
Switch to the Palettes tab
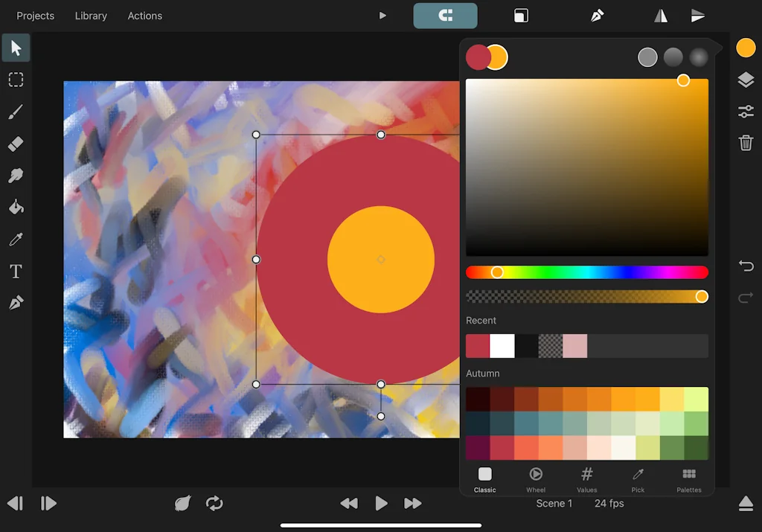point(689,479)
